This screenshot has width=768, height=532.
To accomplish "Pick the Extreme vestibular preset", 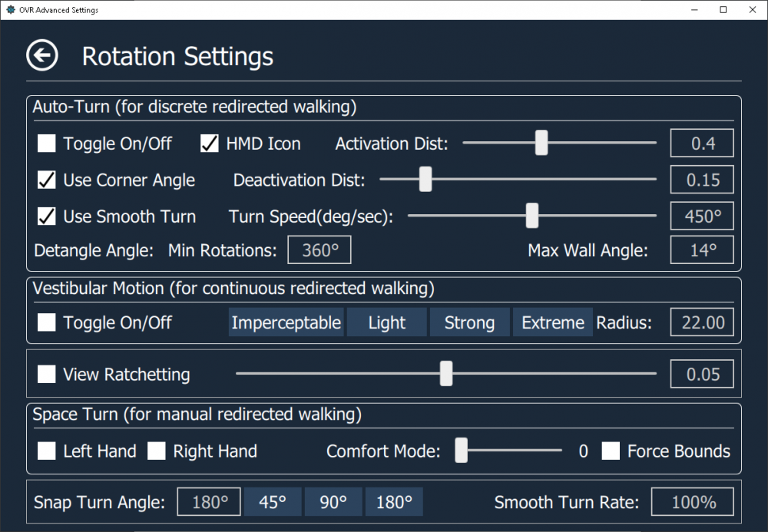I will tap(553, 322).
